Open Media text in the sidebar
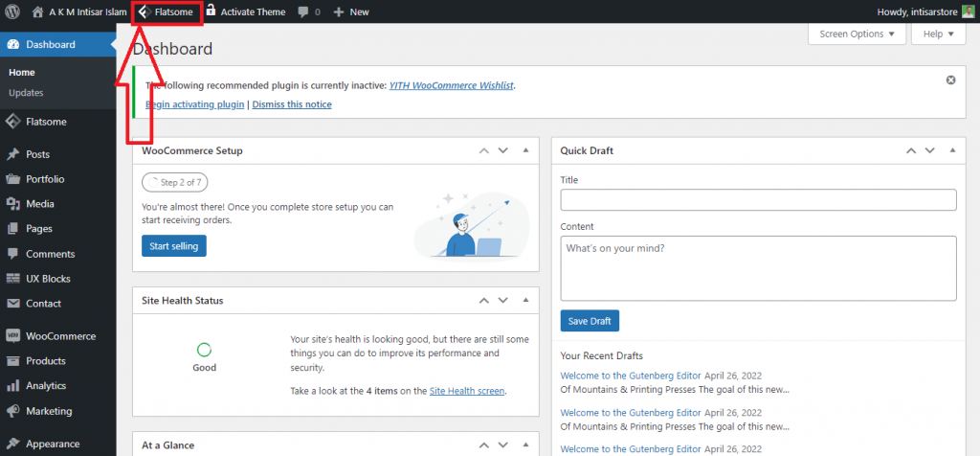This screenshot has height=456, width=980. pyautogui.click(x=40, y=204)
